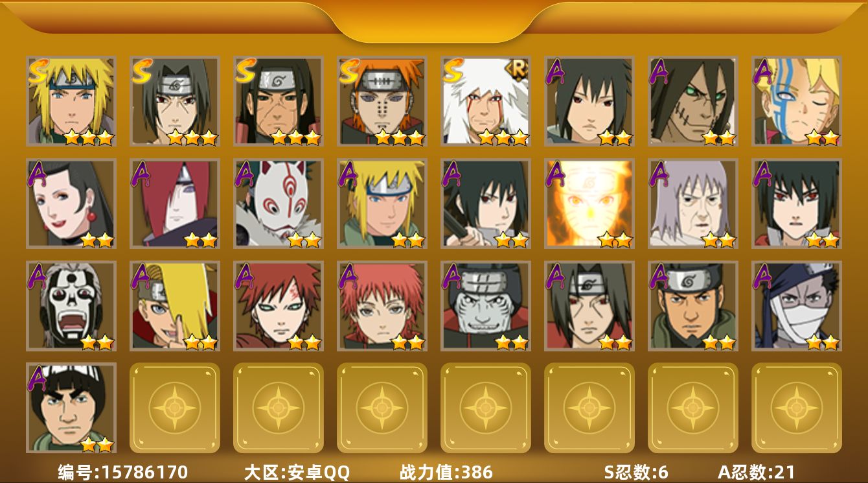Click the red-haired ninja with hair over face
This screenshot has width=868, height=483.
point(175,204)
